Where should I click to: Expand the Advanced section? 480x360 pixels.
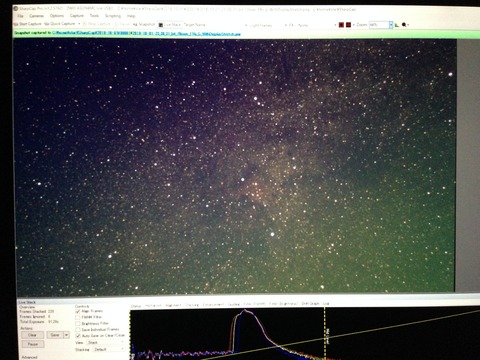pos(30,357)
